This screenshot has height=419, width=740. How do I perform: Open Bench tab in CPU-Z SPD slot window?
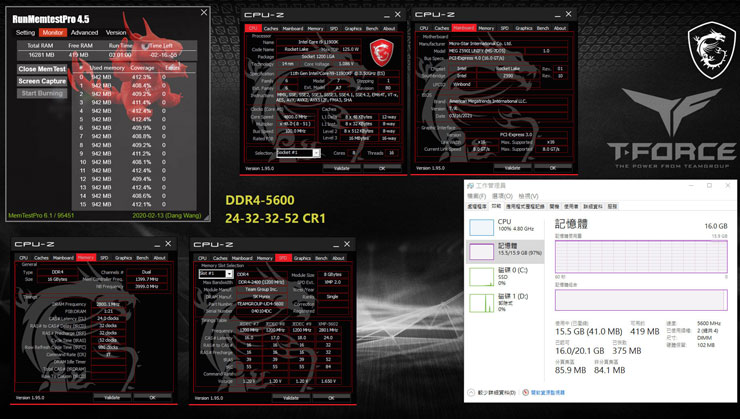point(321,258)
